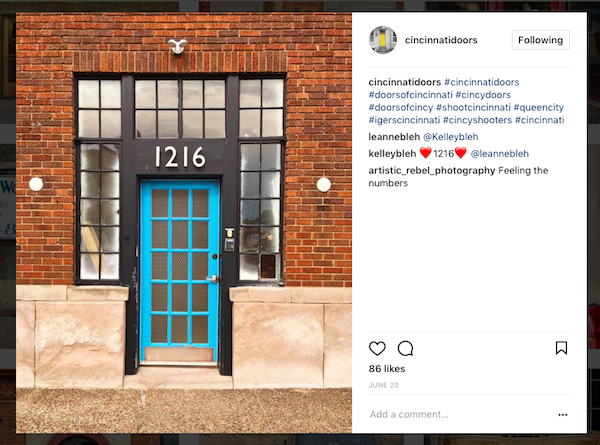
Task: Save the post with the bookmark icon
Action: pyautogui.click(x=561, y=348)
